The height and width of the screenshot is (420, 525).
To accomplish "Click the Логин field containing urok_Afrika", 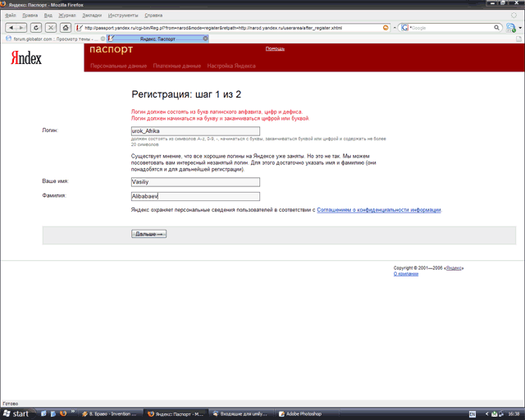I will (195, 131).
